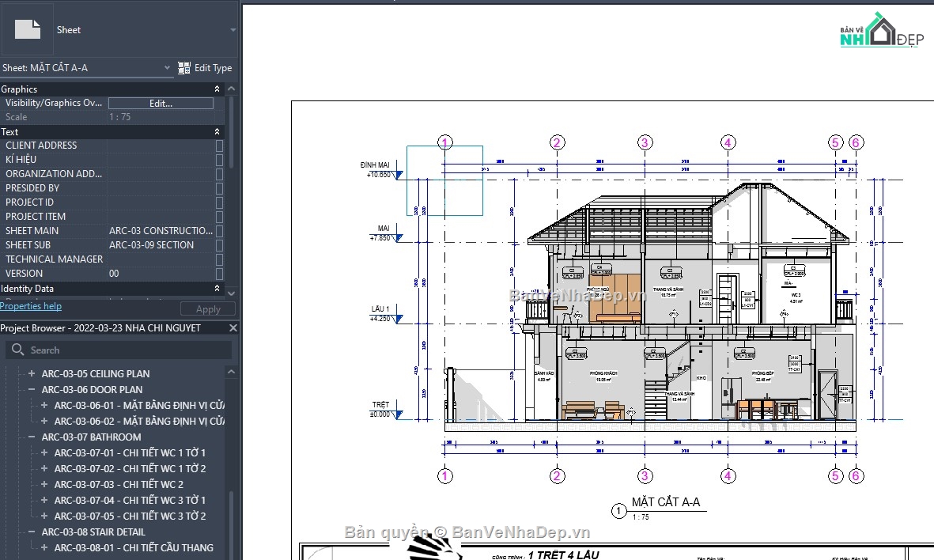Click grid bubble 2 at top of section
This screenshot has width=934, height=560.
pos(557,142)
